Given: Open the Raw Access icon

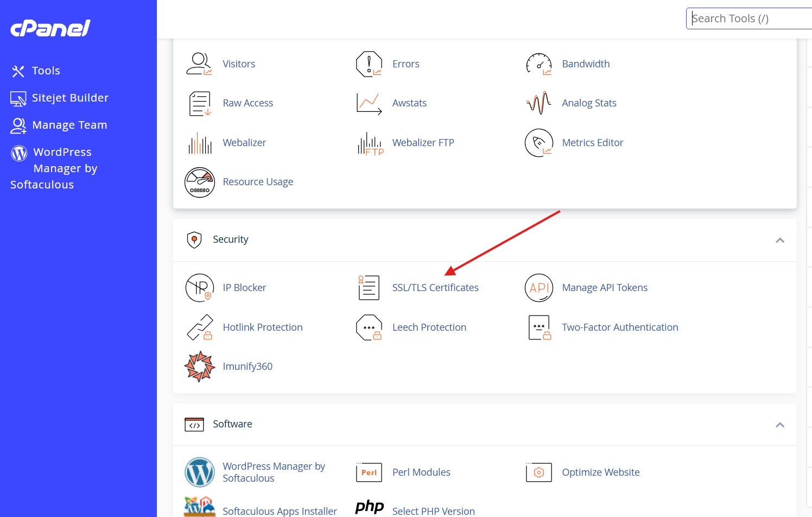Looking at the screenshot, I should tap(200, 103).
